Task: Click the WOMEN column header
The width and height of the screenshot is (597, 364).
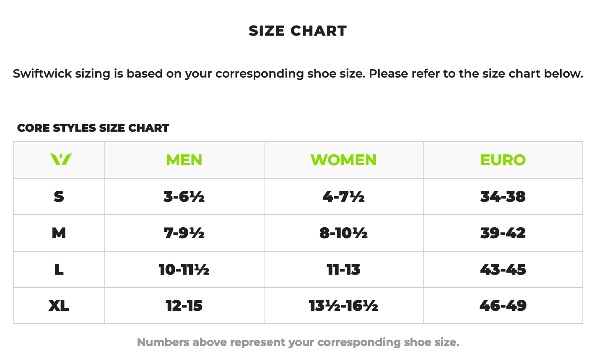Action: (343, 160)
